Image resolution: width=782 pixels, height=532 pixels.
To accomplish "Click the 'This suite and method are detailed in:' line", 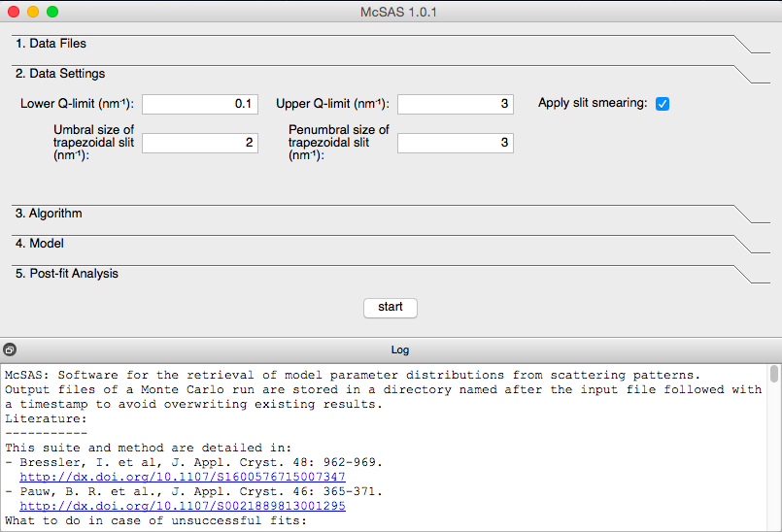I will point(148,448).
